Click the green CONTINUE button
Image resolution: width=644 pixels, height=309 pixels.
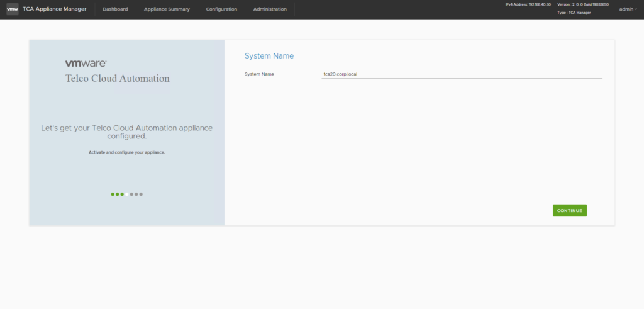570,210
